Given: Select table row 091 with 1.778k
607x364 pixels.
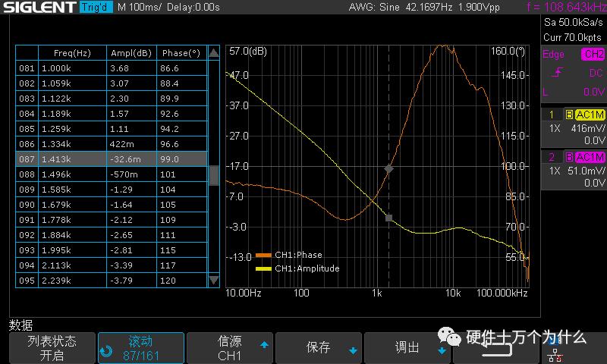Looking at the screenshot, I should tap(112, 220).
